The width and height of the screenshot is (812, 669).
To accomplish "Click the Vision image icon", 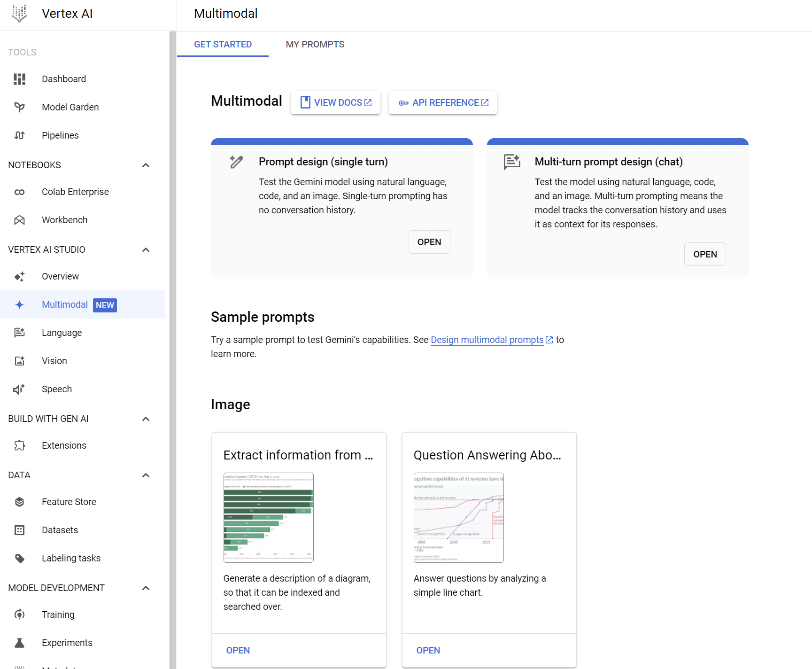I will coord(19,361).
